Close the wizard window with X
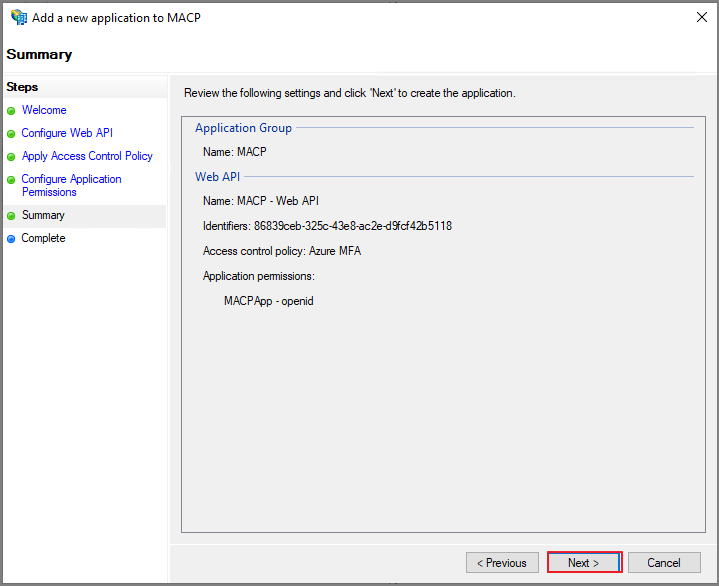 (702, 17)
